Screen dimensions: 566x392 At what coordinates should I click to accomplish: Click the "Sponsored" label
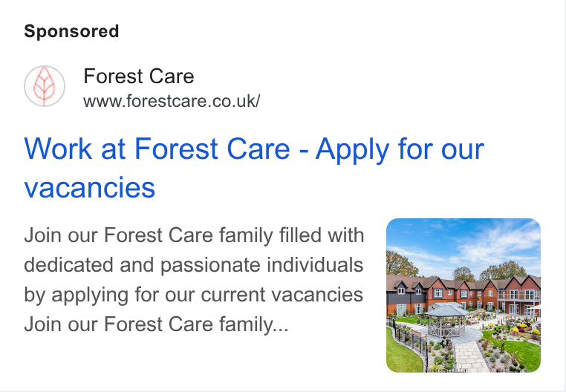click(71, 31)
